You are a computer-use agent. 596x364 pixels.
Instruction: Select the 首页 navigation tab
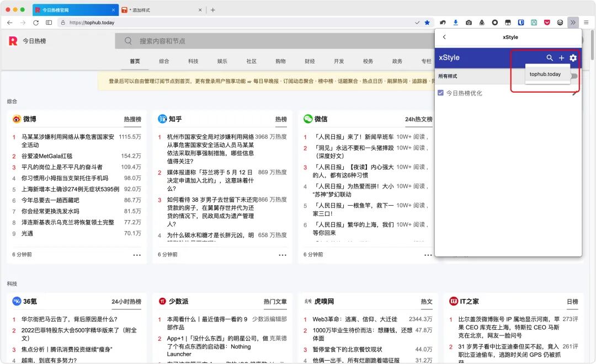[135, 61]
